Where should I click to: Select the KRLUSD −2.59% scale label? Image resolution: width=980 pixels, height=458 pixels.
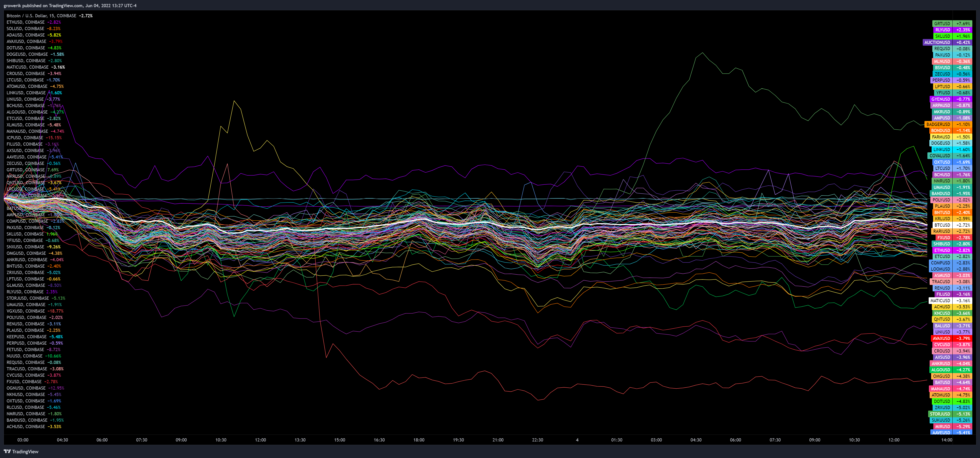(952, 219)
